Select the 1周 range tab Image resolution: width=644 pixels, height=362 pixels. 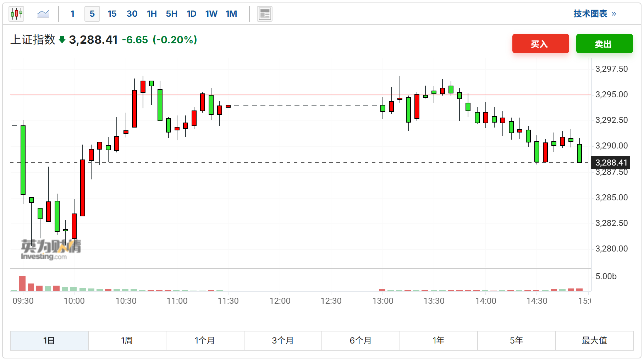(x=127, y=341)
